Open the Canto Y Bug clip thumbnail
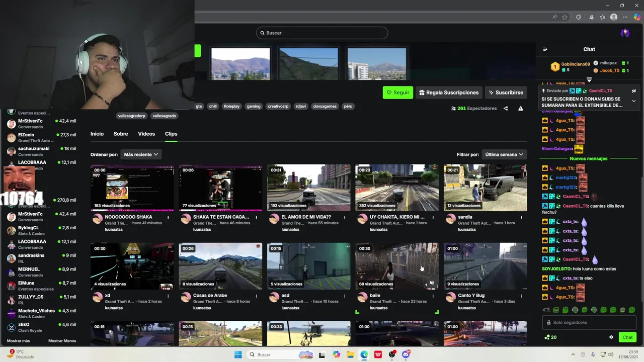This screenshot has height=362, width=644. click(x=485, y=266)
